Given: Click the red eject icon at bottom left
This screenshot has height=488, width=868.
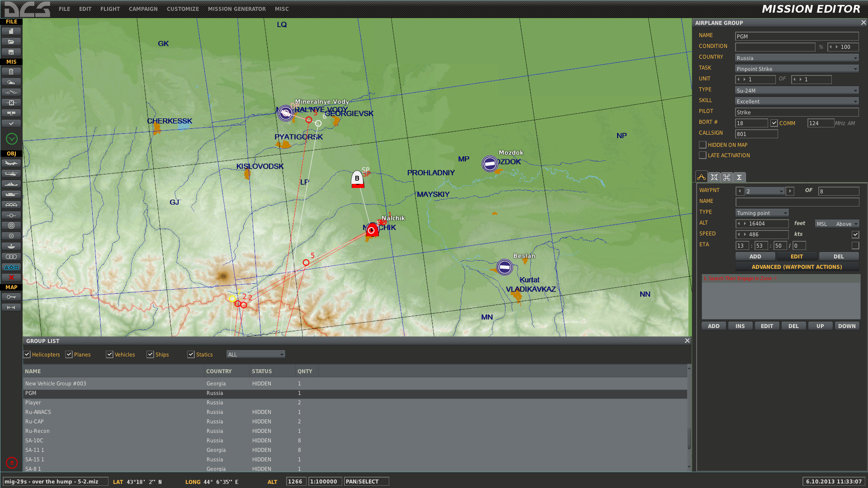Looking at the screenshot, I should pos(12,463).
